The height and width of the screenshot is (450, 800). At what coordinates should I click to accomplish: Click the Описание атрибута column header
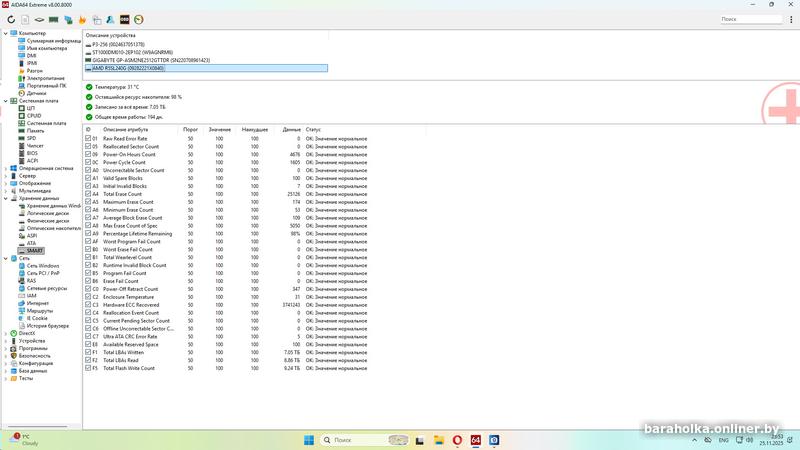(x=126, y=130)
